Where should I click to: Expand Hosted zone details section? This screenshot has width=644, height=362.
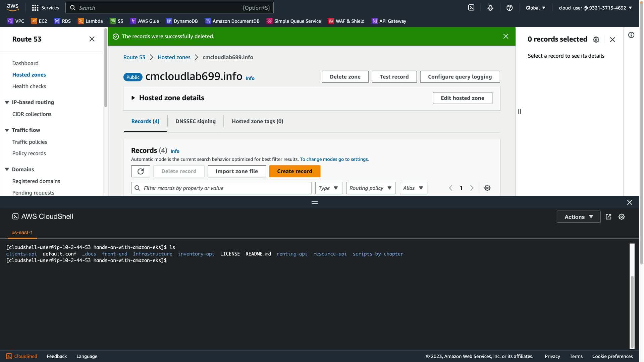pyautogui.click(x=133, y=98)
